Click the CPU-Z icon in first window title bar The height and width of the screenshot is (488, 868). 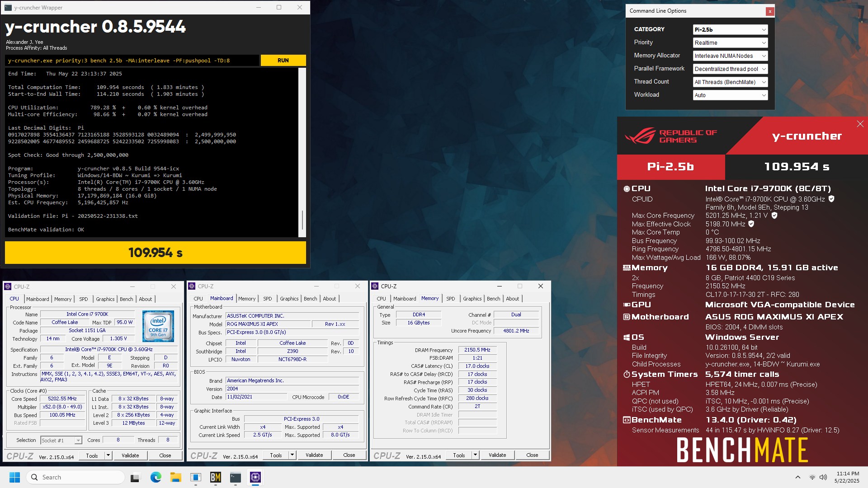[x=8, y=286]
